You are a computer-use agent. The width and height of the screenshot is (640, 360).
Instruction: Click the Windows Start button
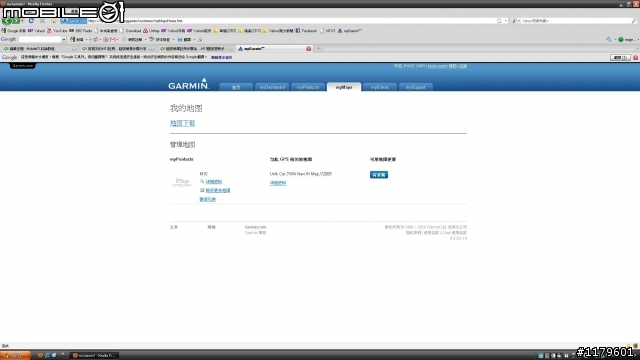pos(15,356)
